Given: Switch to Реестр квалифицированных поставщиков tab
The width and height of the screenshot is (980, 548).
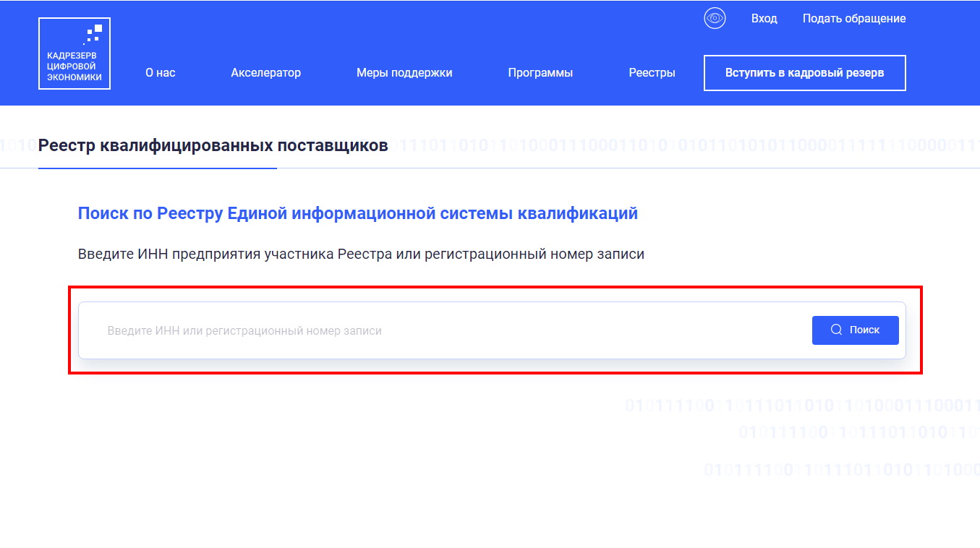Looking at the screenshot, I should 213,145.
